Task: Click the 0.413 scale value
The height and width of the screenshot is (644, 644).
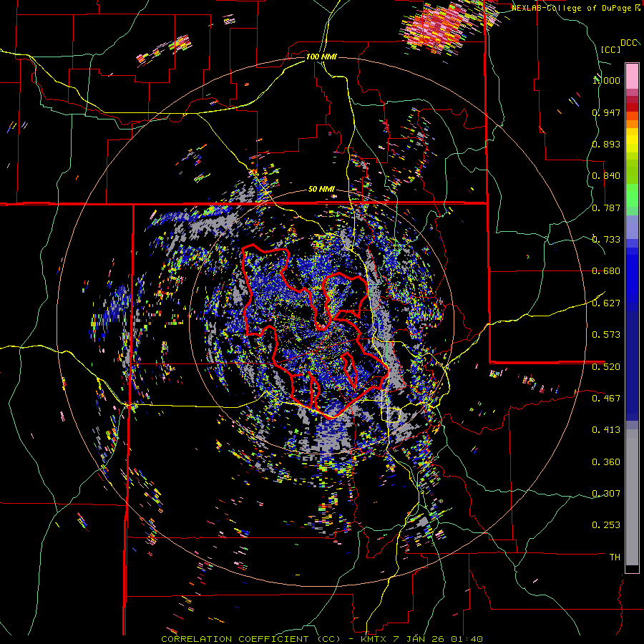Action: click(606, 430)
